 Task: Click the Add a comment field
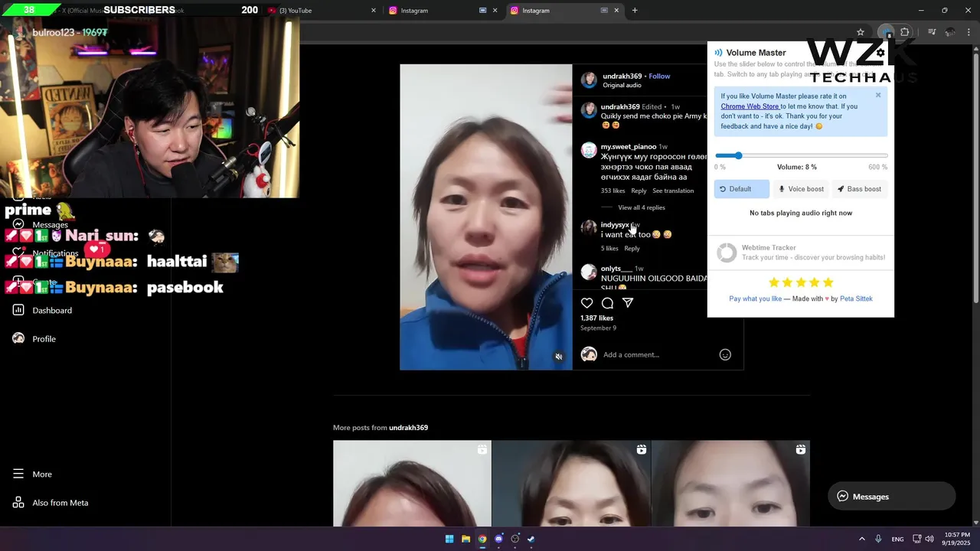(x=658, y=354)
